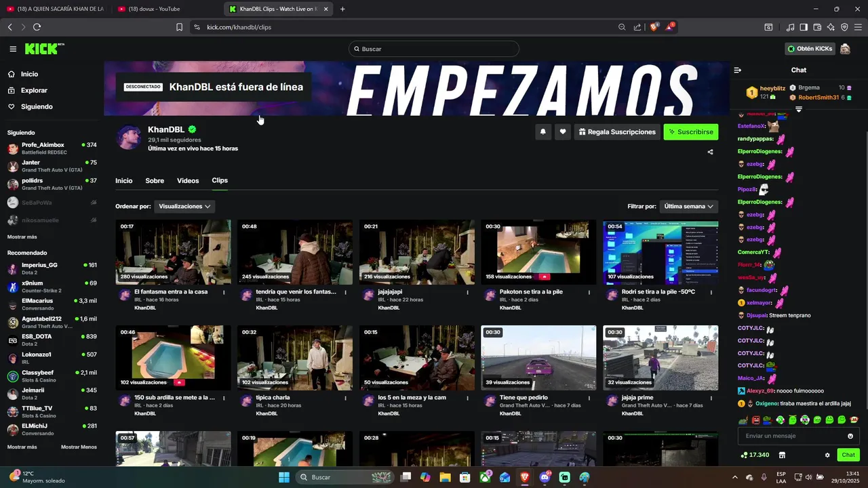Show hidden system tray icons
Image resolution: width=868 pixels, height=488 pixels.
pyautogui.click(x=735, y=477)
